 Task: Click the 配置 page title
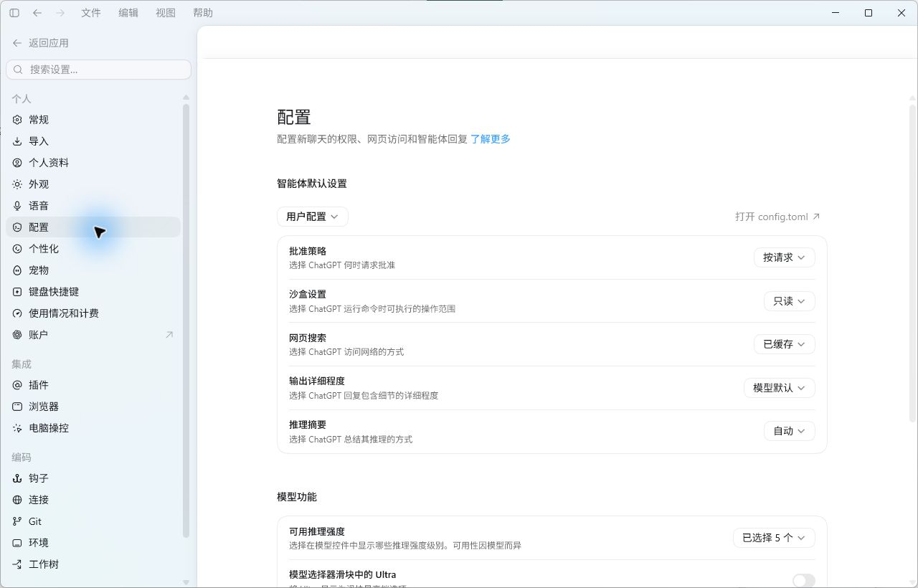click(x=294, y=118)
